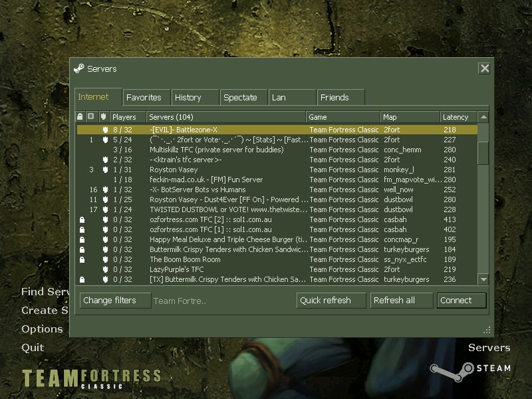
Task: Select Multiskillz TFC private server row
Action: click(x=277, y=150)
